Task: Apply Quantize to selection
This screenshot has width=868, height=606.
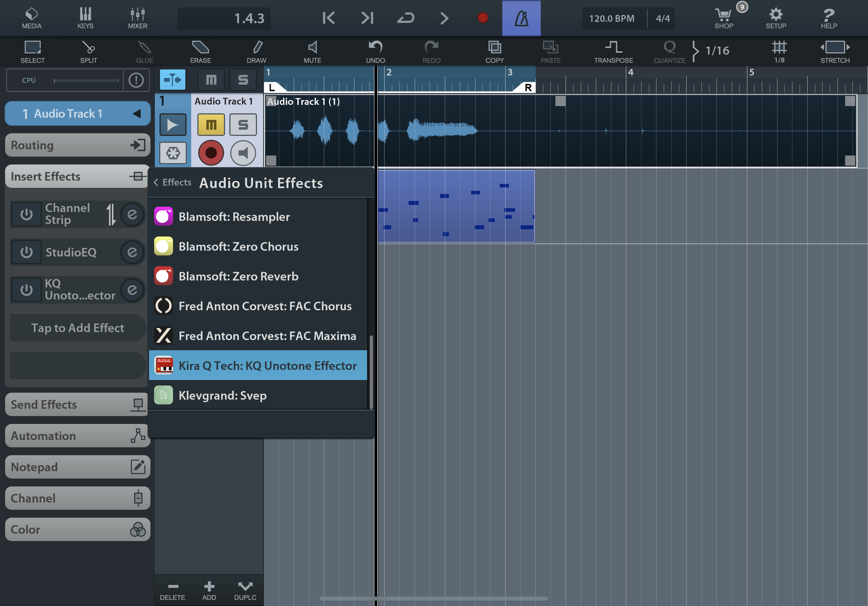Action: [670, 52]
